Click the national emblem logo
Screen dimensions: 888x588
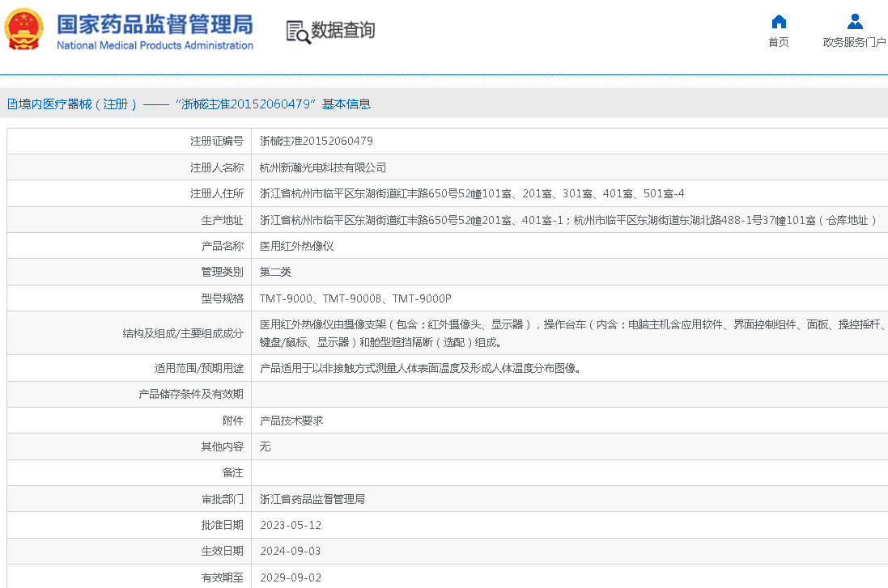[24, 31]
